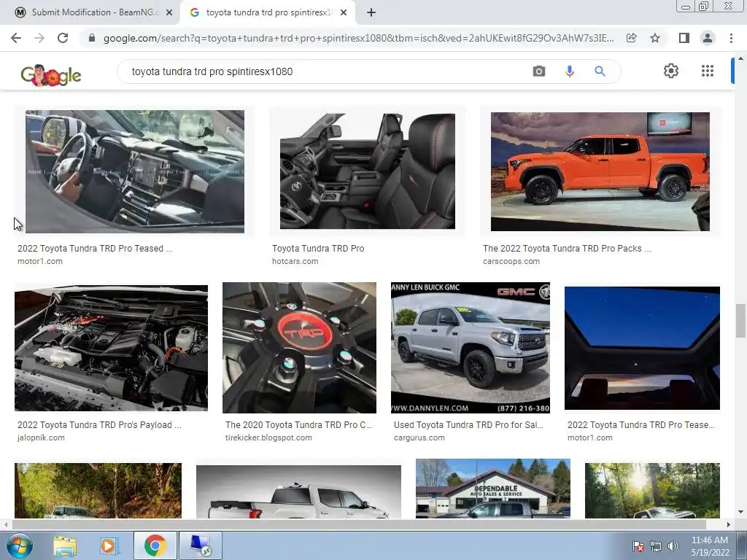Open Google apps grid
The height and width of the screenshot is (560, 747).
tap(708, 71)
